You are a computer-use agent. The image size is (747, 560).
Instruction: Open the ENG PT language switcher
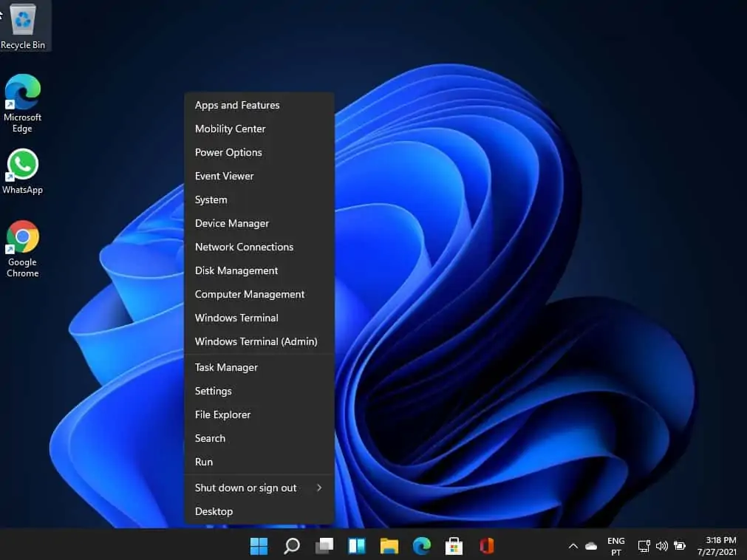pyautogui.click(x=615, y=546)
